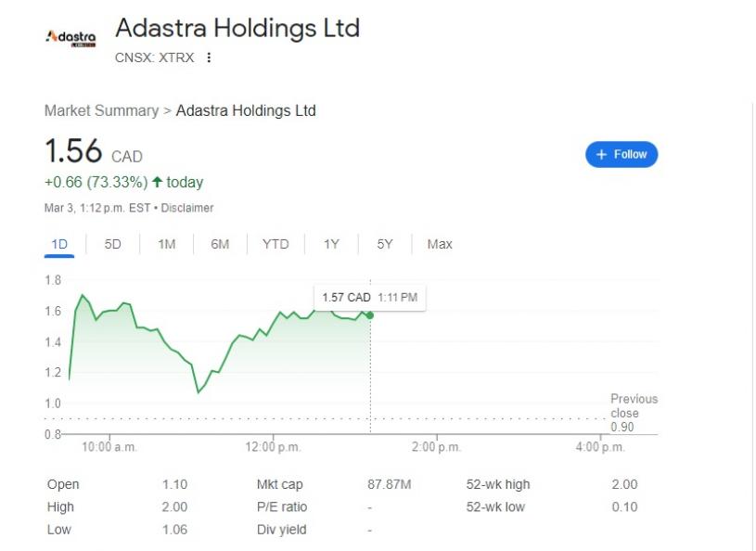The image size is (756, 551).
Task: Click the Mkt cap value 87.87M
Action: click(x=390, y=484)
